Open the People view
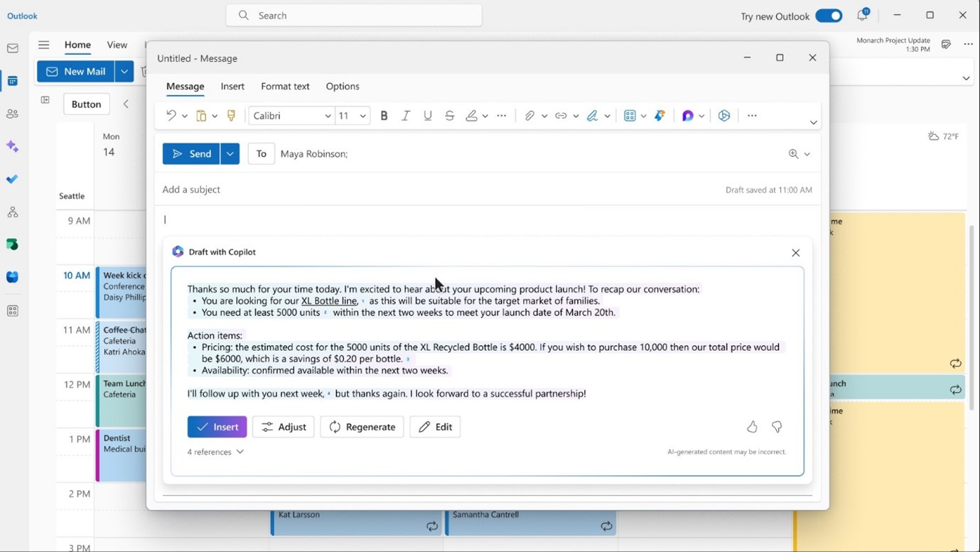The height and width of the screenshot is (552, 980). coord(12,114)
